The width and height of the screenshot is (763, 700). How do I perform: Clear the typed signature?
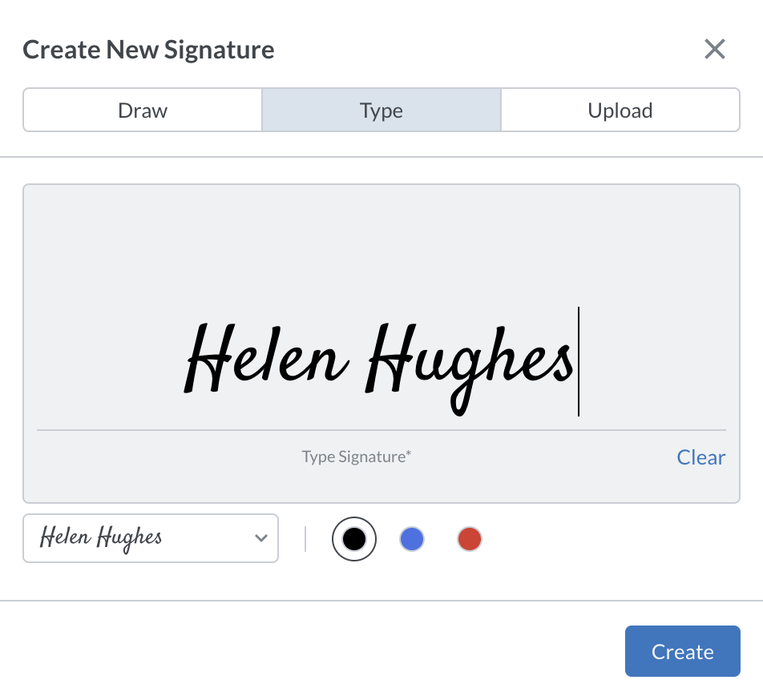[700, 457]
